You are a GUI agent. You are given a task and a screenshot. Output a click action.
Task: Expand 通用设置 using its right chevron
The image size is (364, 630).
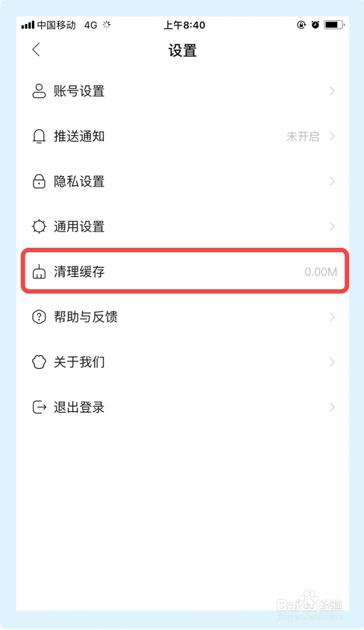[x=332, y=227]
